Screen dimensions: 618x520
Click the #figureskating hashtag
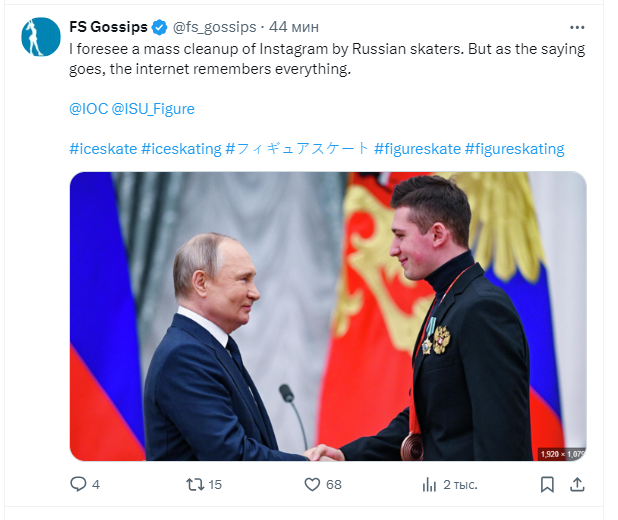tap(514, 149)
